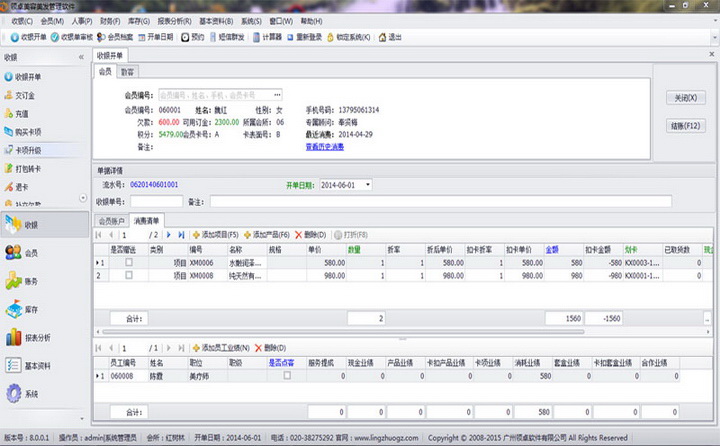Screen dimensions: 720x446
Task: Click the 退出 exit toolbar icon
Action: 382,37
